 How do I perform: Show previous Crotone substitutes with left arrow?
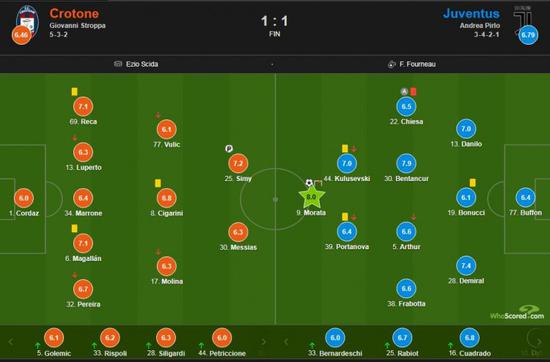(11, 341)
